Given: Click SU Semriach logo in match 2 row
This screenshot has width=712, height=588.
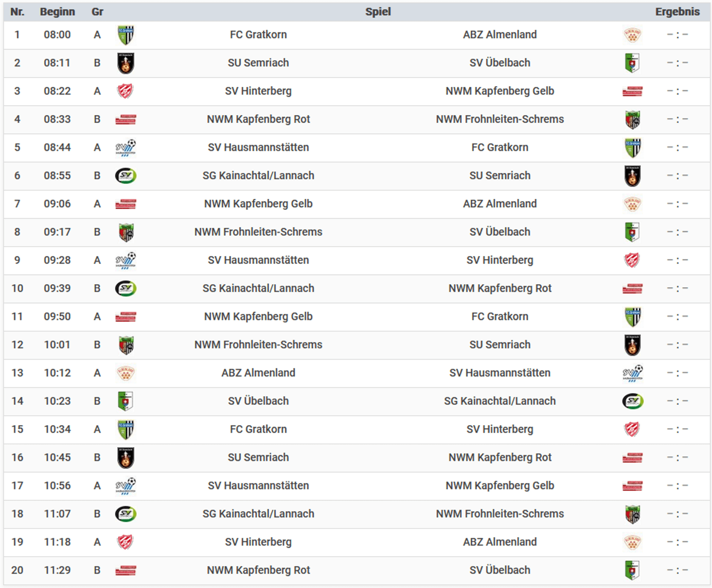Looking at the screenshot, I should (126, 63).
